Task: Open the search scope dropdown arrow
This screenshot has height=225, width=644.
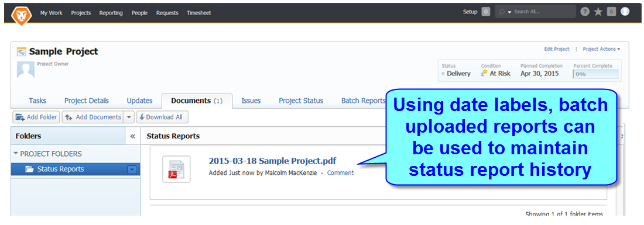Action: [x=510, y=12]
